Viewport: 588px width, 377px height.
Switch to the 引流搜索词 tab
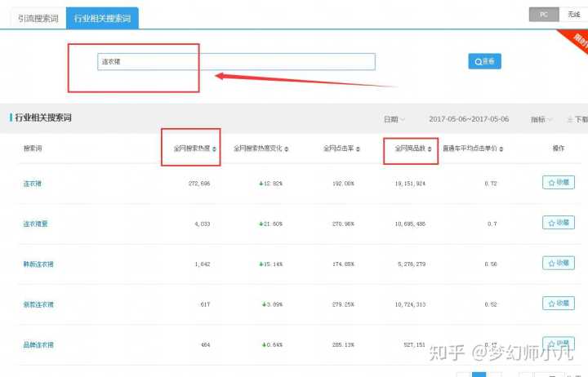[38, 17]
